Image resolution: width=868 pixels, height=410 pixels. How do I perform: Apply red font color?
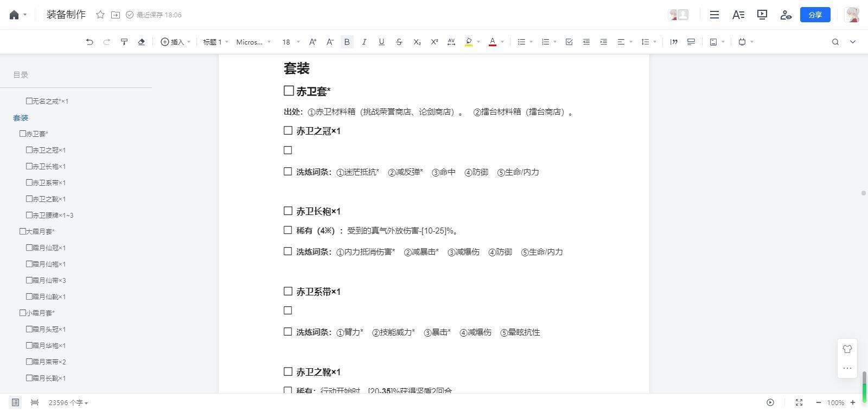[x=493, y=42]
